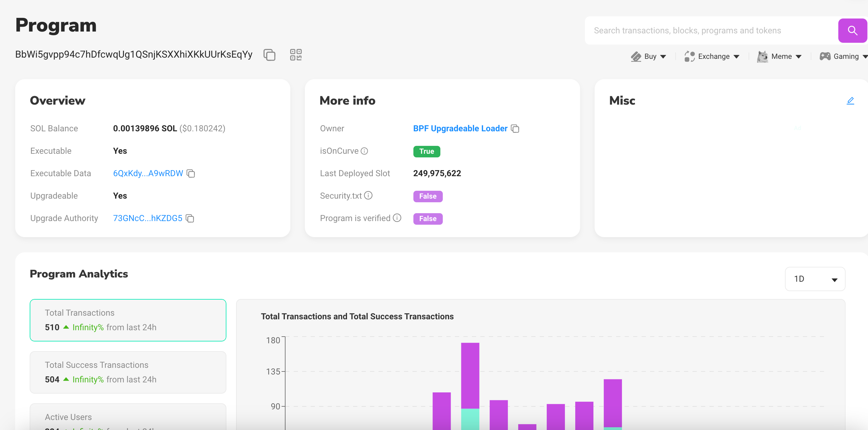Click the 504 success transactions value
Screen dimensions: 868x430
pos(52,380)
